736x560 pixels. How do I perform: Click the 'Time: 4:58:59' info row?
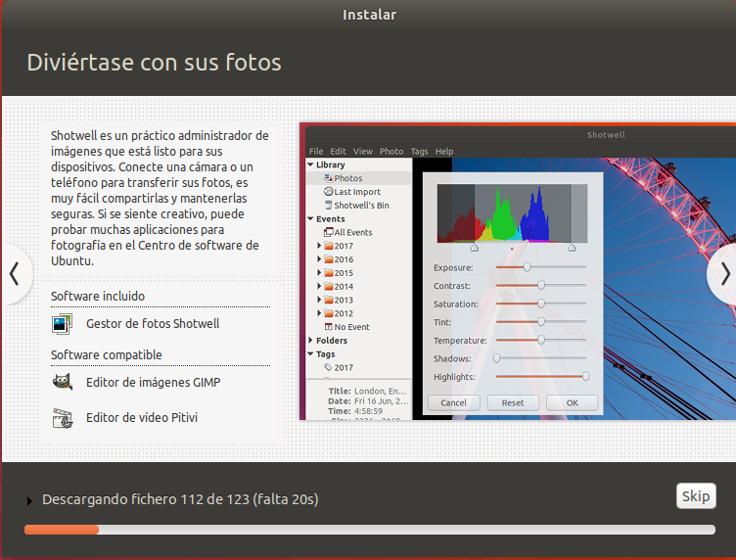pos(355,411)
